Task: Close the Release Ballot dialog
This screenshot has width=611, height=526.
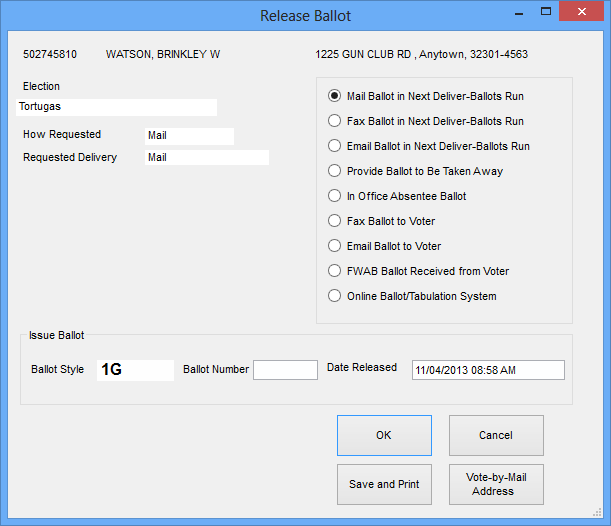Action: (x=586, y=12)
